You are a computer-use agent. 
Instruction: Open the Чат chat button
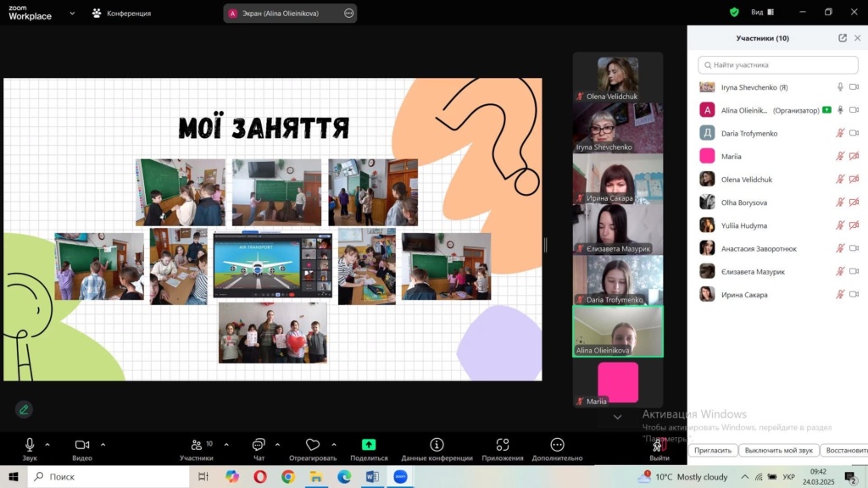259,449
